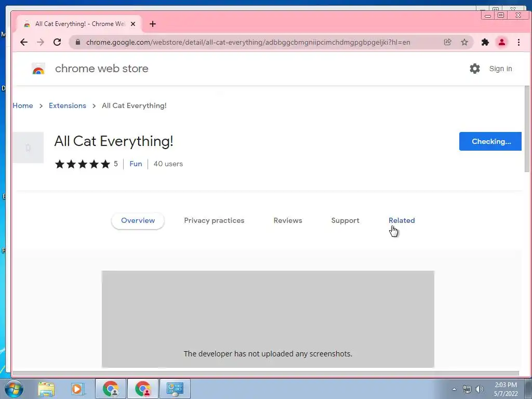Click the Extensions breadcrumb link
532x399 pixels.
pyautogui.click(x=68, y=105)
